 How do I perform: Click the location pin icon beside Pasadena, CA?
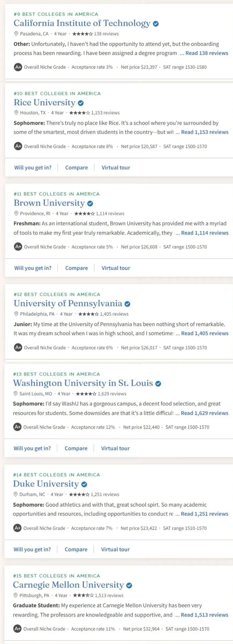(16, 34)
